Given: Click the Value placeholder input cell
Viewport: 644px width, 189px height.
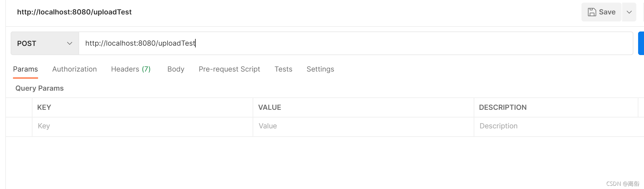Looking at the screenshot, I should 363,126.
